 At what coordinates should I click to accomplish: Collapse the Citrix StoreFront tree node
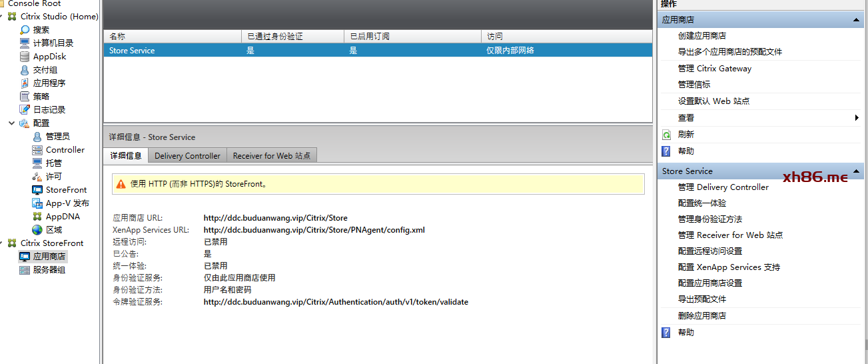click(x=3, y=243)
